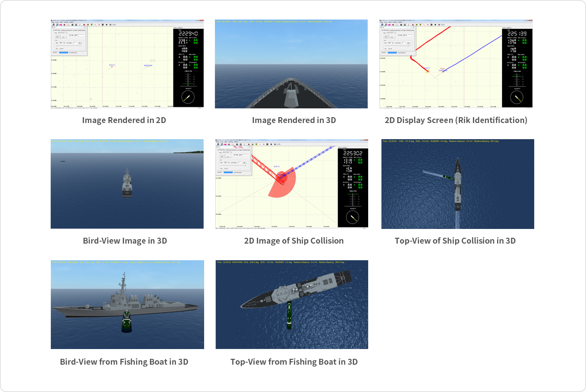Click the red collision sector in the 2D collision image
Screen dimensions: 586x392
(x=282, y=183)
